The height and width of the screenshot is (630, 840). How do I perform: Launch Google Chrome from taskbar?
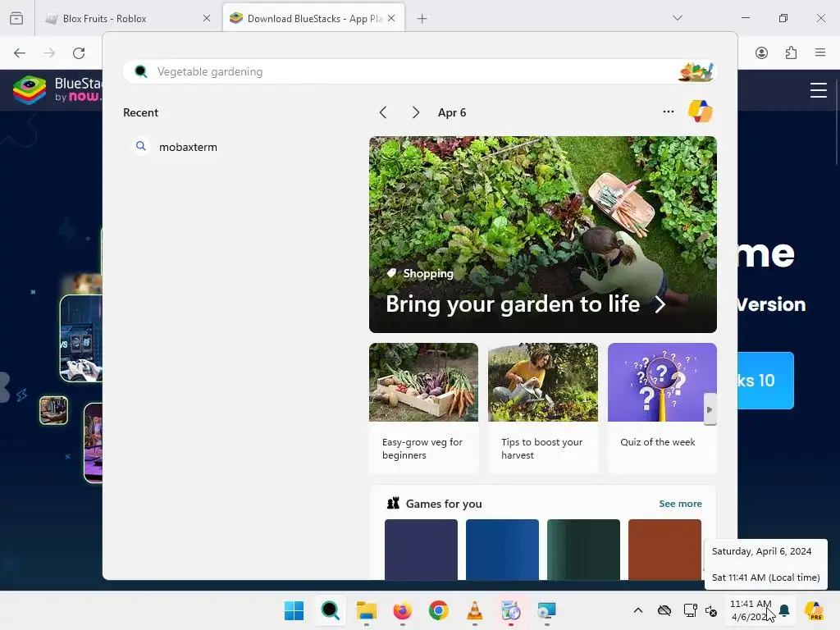pyautogui.click(x=438, y=610)
